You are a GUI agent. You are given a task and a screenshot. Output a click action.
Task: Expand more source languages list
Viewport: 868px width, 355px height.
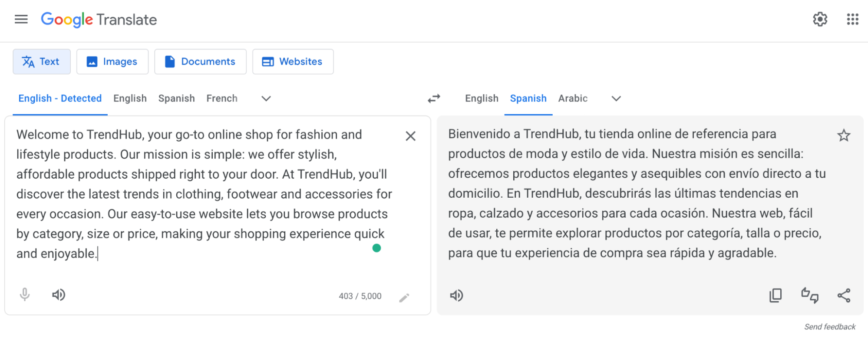266,99
